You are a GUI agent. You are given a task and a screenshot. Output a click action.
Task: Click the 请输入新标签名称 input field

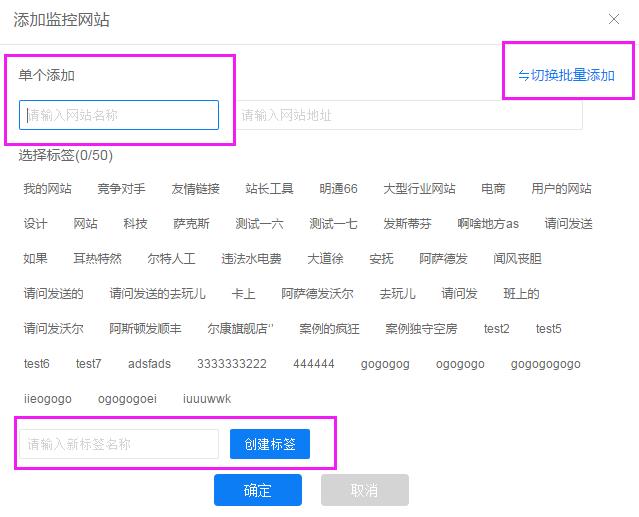119,444
